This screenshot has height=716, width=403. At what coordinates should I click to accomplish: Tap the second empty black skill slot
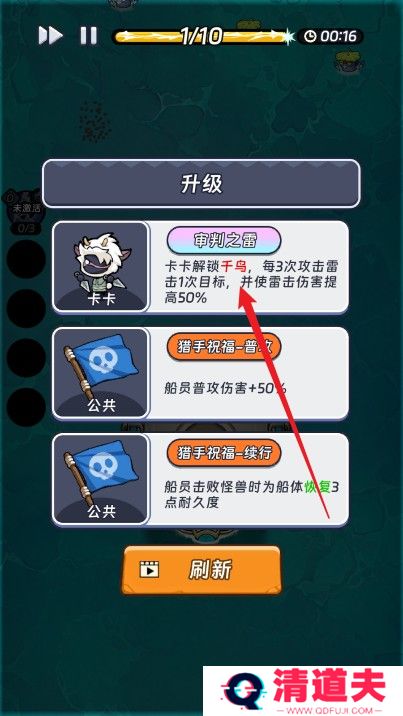(x=26, y=308)
